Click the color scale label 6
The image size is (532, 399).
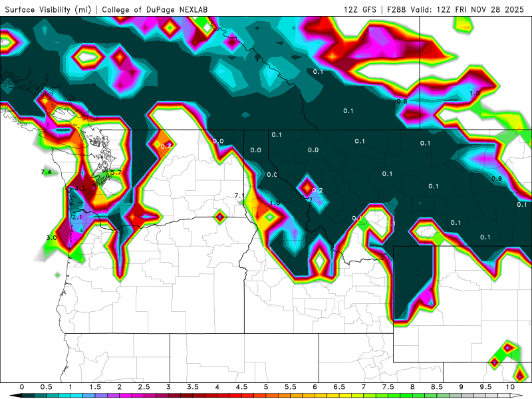pos(315,387)
